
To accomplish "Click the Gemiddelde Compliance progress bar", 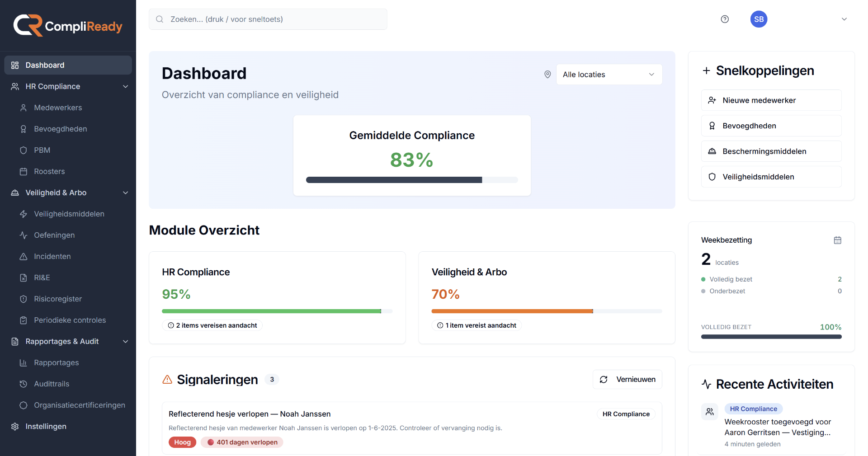I will (x=412, y=180).
